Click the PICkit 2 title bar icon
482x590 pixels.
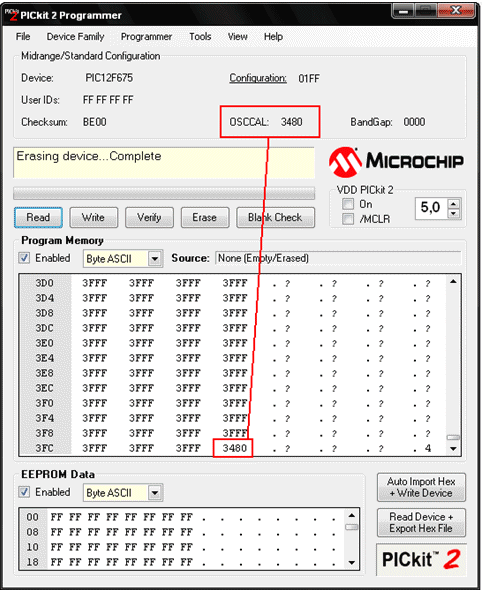(x=11, y=15)
